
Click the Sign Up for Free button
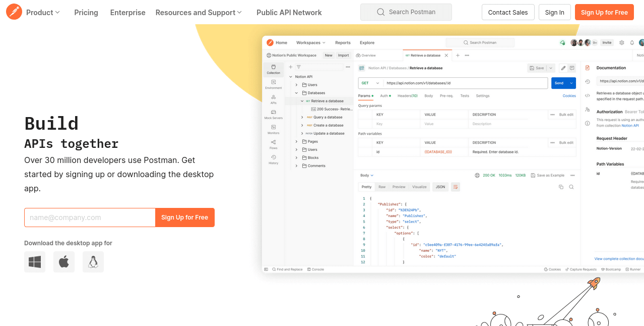604,12
